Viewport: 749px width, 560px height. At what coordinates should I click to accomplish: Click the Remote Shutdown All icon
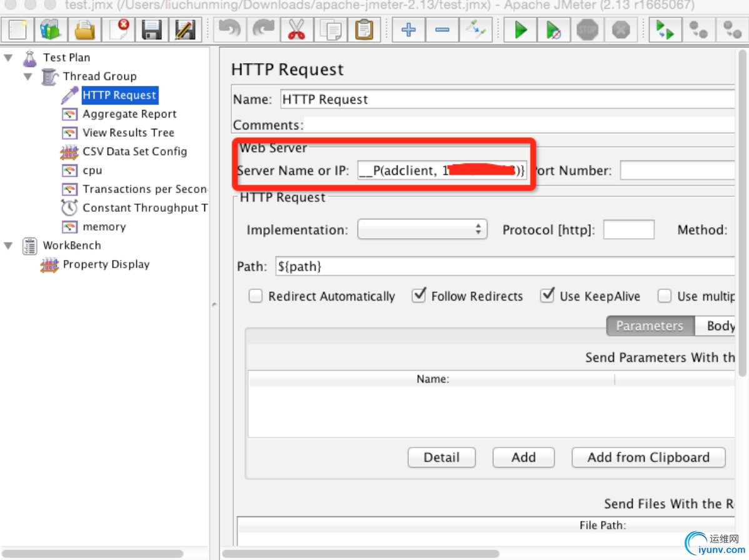coord(732,30)
